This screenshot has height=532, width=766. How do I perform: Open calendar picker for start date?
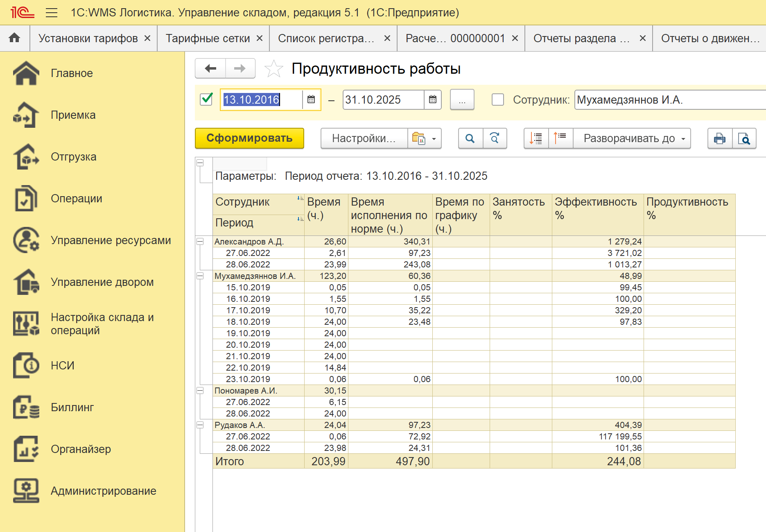(311, 100)
